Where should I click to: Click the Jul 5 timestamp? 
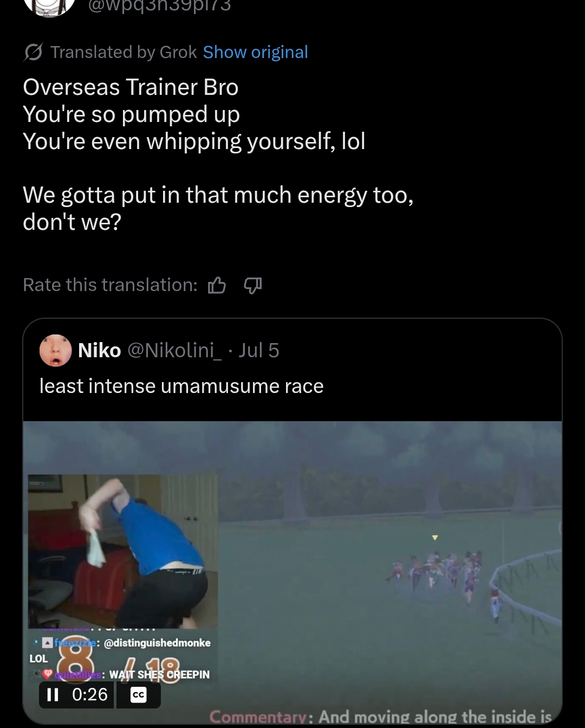[x=259, y=350]
